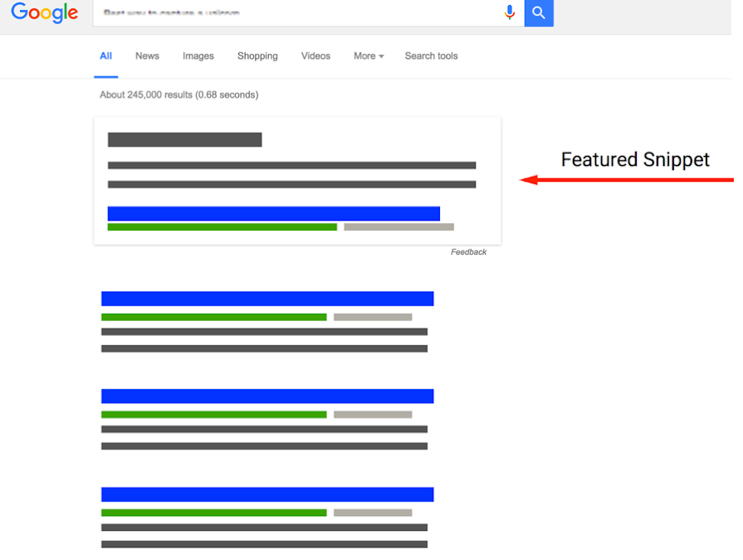Screen dimensions: 743x560
Task: Expand the More dropdown menu
Action: click(x=369, y=56)
